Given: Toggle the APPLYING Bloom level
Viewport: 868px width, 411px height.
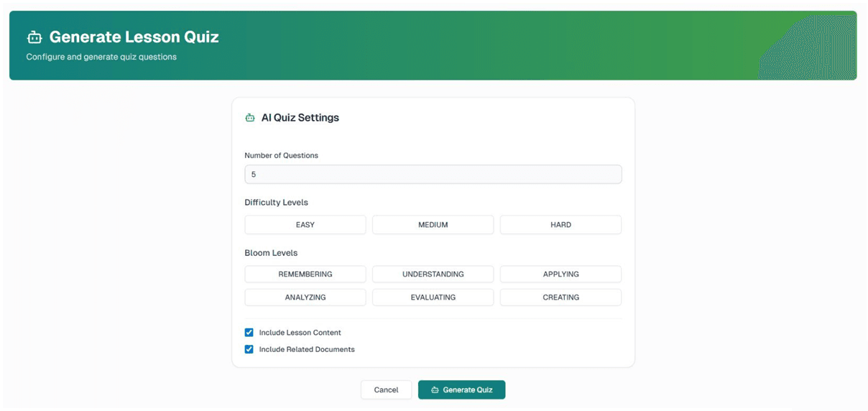Looking at the screenshot, I should pyautogui.click(x=560, y=274).
